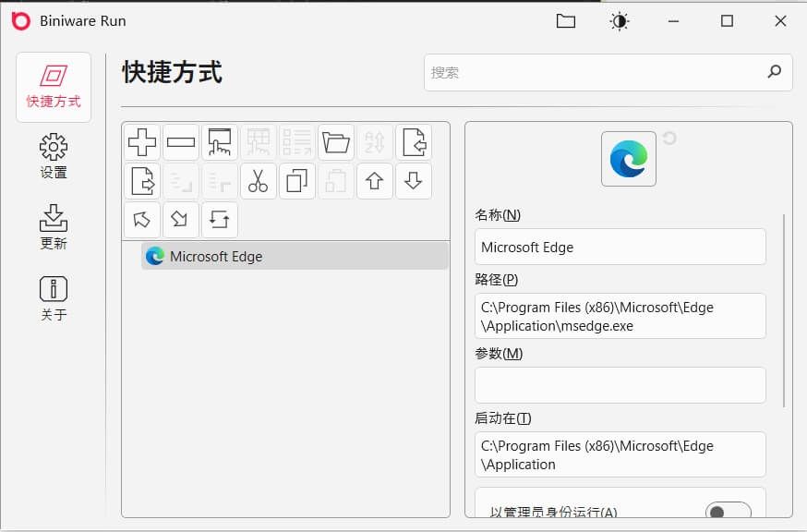Click the 启动在 start-in folder field
This screenshot has width=807, height=532.
(x=620, y=454)
